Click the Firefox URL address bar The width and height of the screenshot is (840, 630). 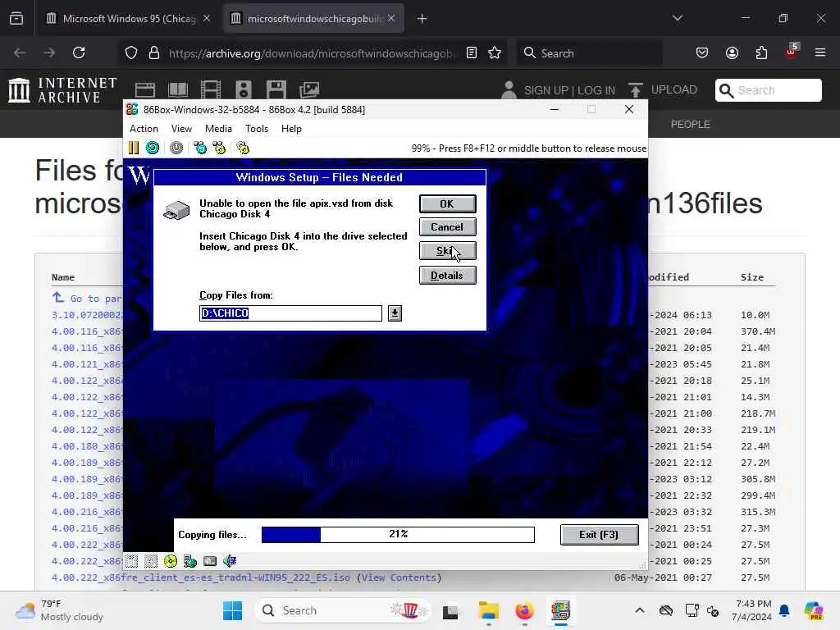[313, 53]
